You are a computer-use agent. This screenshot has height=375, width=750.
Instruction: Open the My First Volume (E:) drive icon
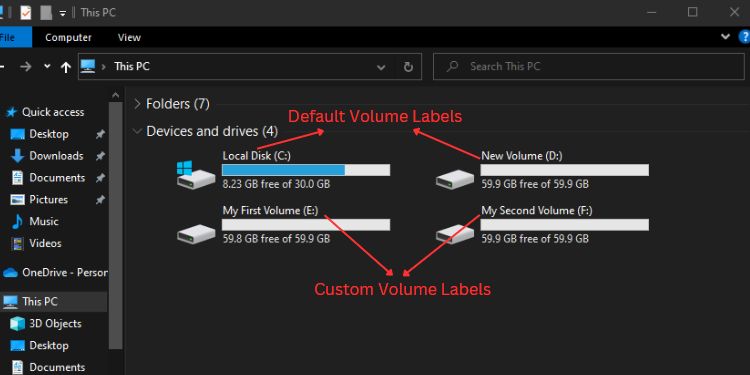[x=196, y=234]
